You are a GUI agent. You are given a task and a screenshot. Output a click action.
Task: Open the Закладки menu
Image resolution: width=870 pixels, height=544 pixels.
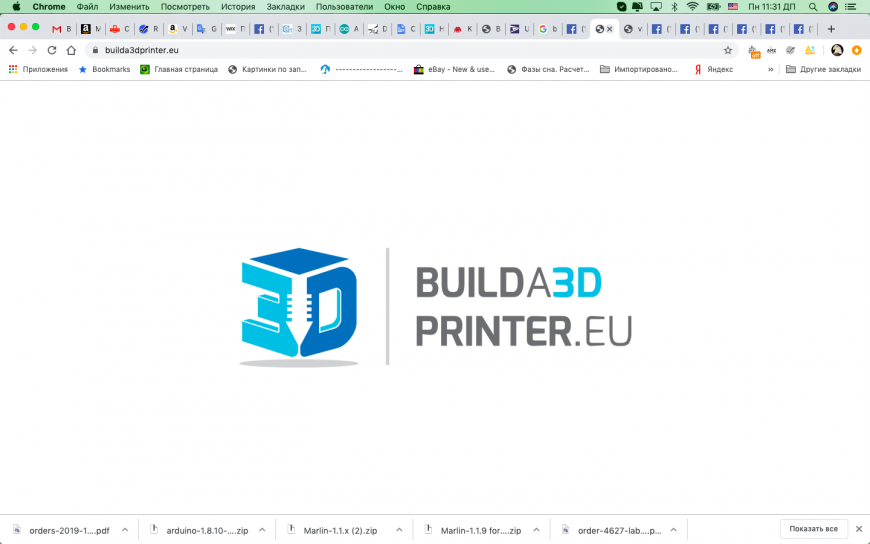click(x=285, y=7)
